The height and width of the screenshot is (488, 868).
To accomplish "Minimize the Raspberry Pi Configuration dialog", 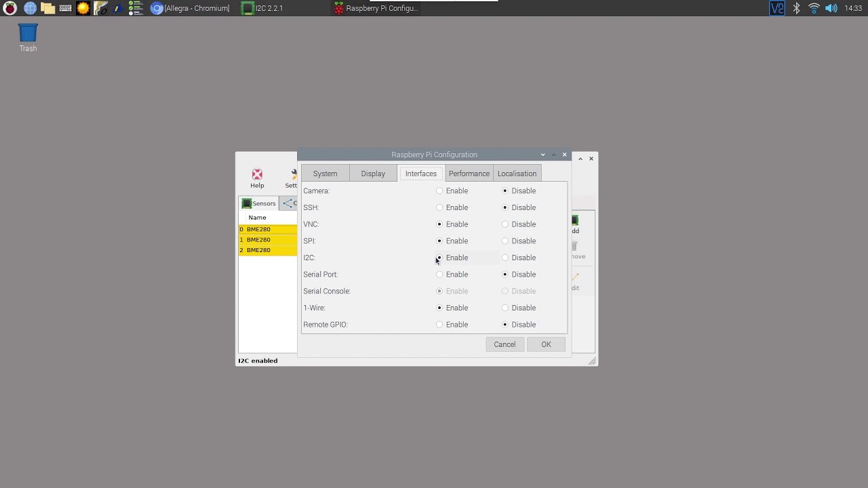I will (x=542, y=155).
